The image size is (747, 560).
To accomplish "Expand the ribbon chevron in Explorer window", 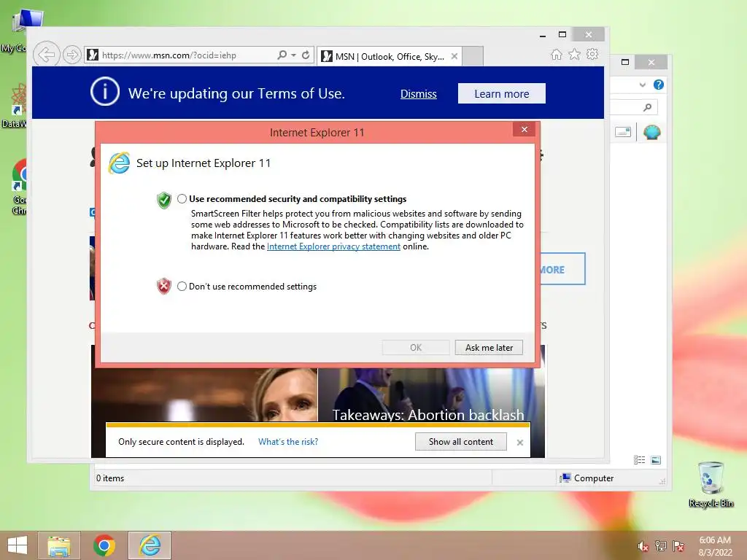I will coord(642,85).
